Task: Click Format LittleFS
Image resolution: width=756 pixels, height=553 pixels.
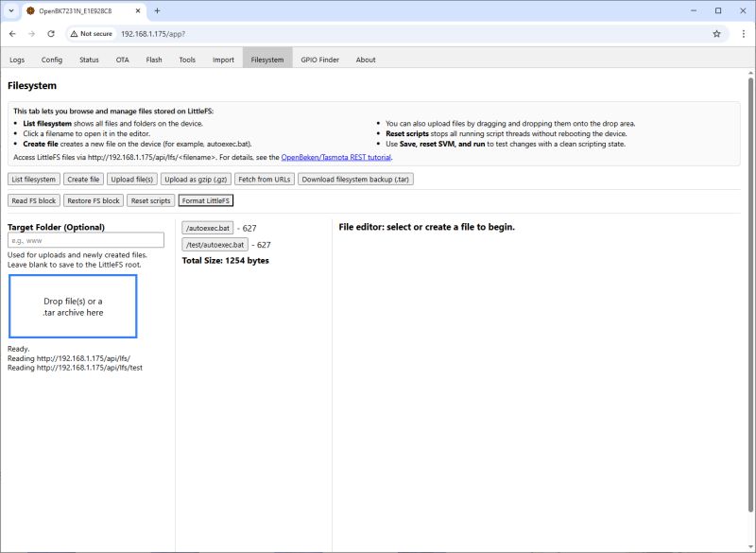Action: coord(206,199)
